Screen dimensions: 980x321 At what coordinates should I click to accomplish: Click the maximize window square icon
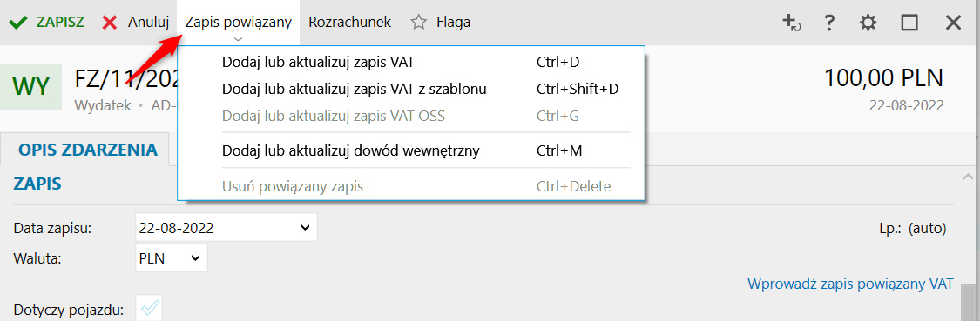coord(909,23)
